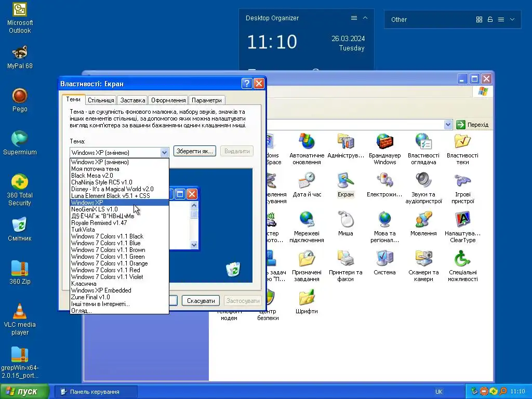Expand the Other widget chevron
The image size is (532, 399).
[x=512, y=20]
